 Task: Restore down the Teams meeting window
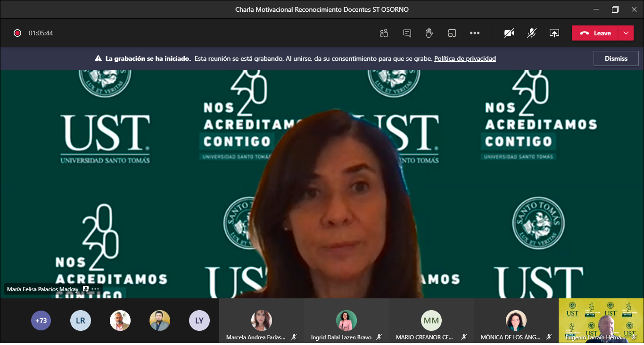(x=615, y=9)
